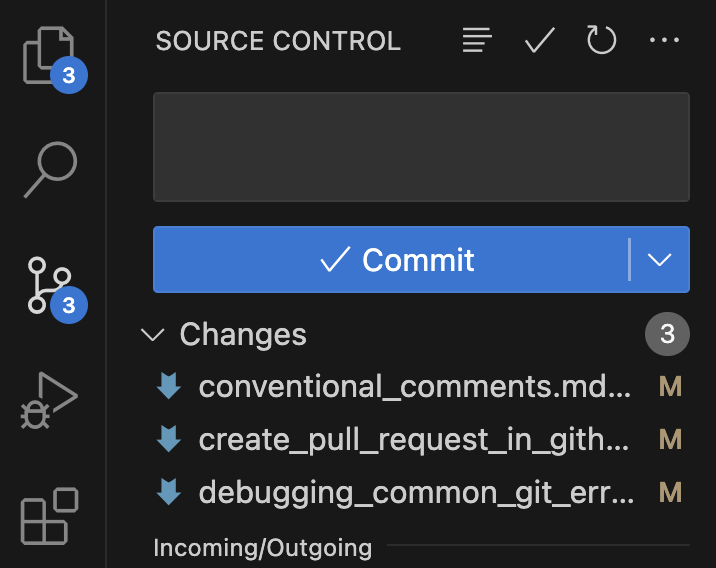Viewport: 716px width, 568px height.
Task: Click the Incoming/Outgoing section header
Action: [262, 547]
